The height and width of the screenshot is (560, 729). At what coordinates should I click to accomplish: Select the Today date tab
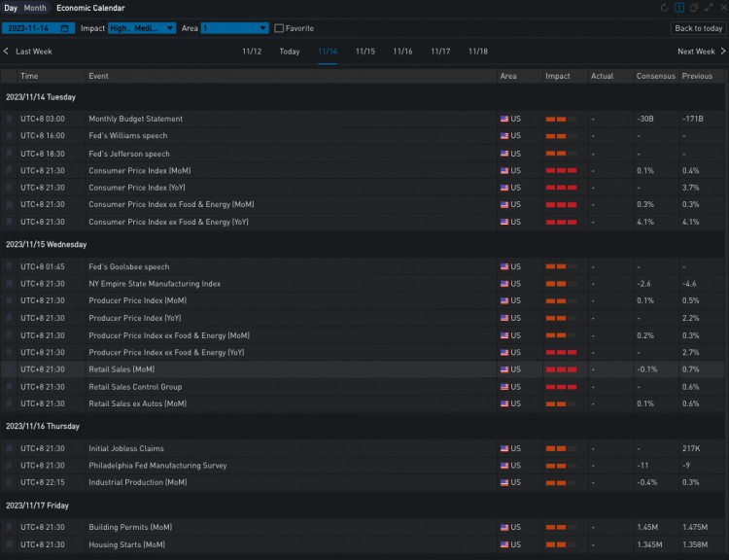[x=290, y=52]
